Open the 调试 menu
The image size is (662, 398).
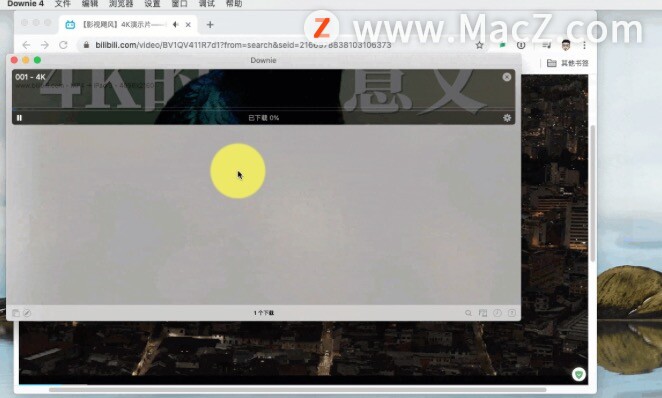click(x=206, y=4)
